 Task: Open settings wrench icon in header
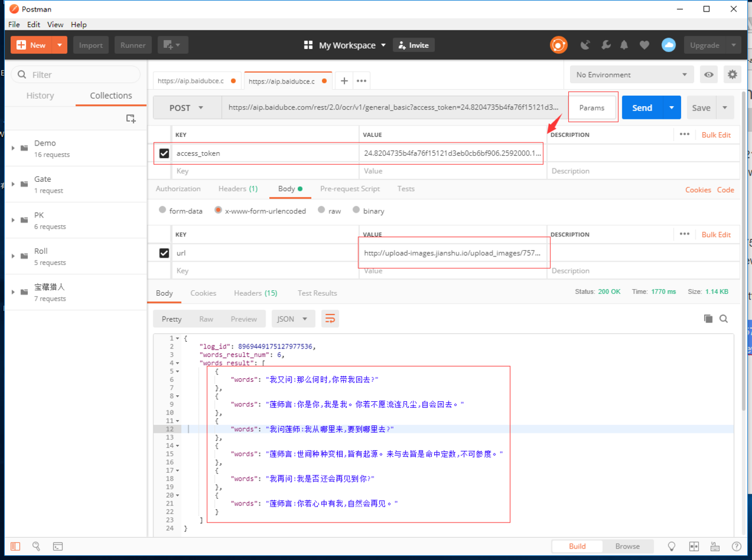[x=605, y=45]
